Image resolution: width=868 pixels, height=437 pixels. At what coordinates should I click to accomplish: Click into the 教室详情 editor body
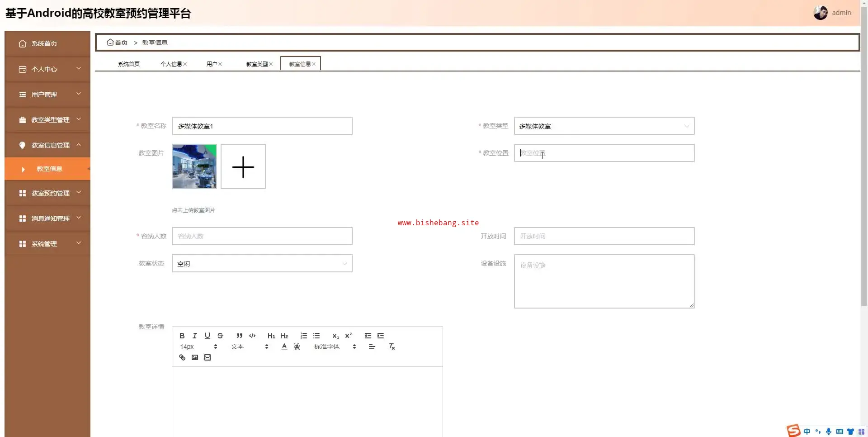tap(307, 402)
